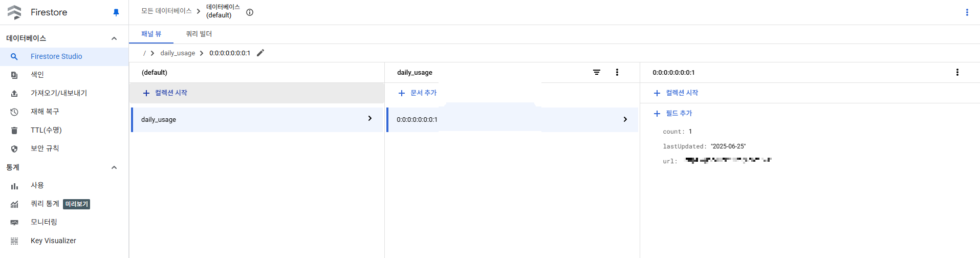
Task: Click the filter icon in daily_usage panel
Action: (597, 72)
